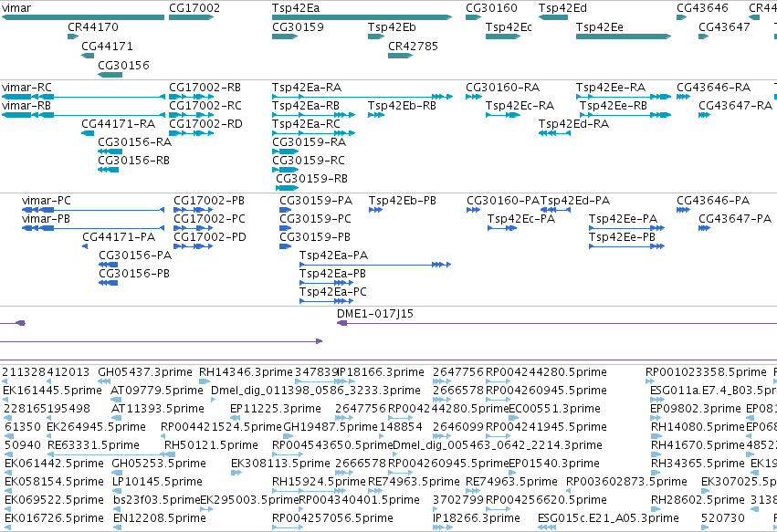Select the CR44170 gene label

point(93,26)
